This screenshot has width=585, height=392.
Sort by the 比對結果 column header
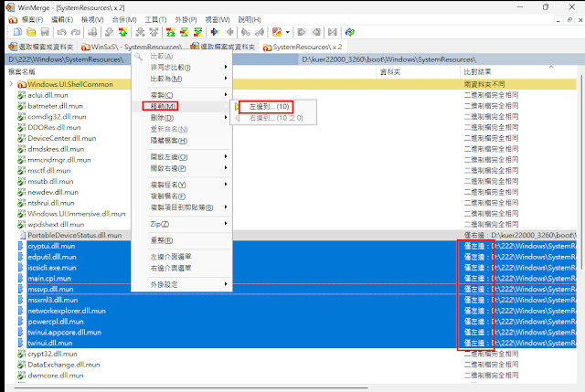pyautogui.click(x=477, y=72)
